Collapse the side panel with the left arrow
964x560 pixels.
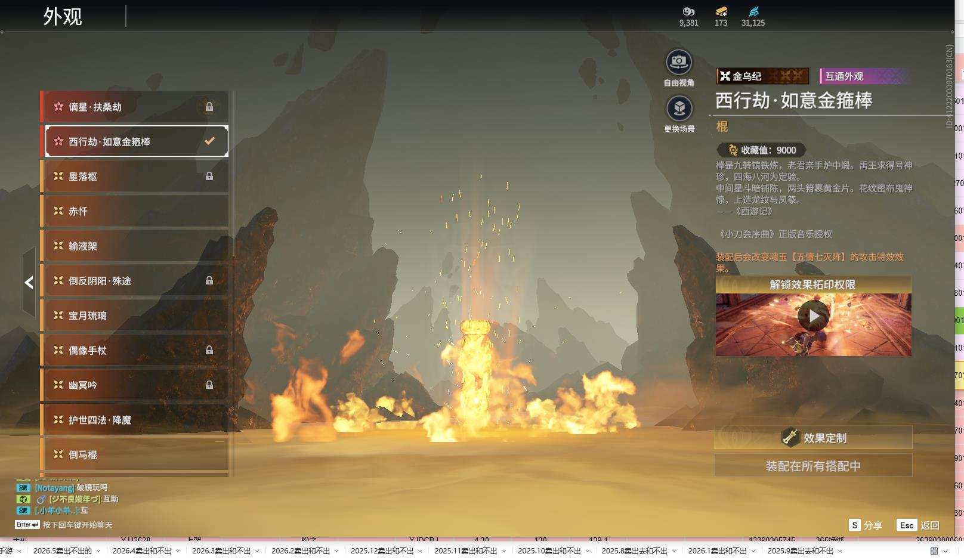[x=29, y=282]
